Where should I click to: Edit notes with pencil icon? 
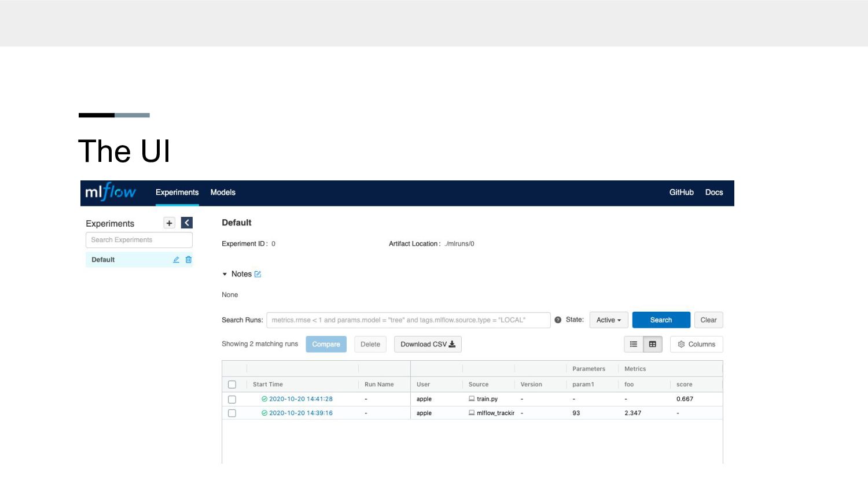(258, 274)
